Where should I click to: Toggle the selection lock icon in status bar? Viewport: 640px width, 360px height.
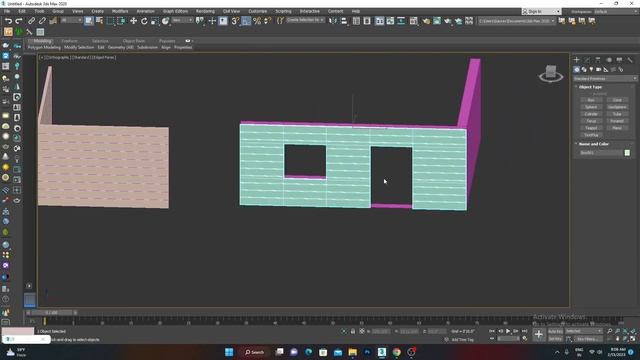coord(353,331)
